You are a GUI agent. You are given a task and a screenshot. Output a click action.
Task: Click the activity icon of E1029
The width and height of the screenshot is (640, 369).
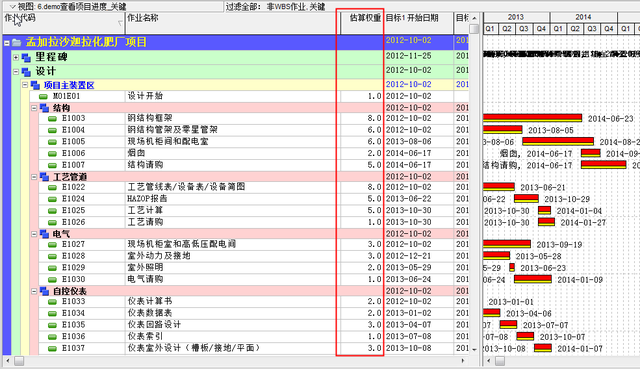click(x=52, y=268)
